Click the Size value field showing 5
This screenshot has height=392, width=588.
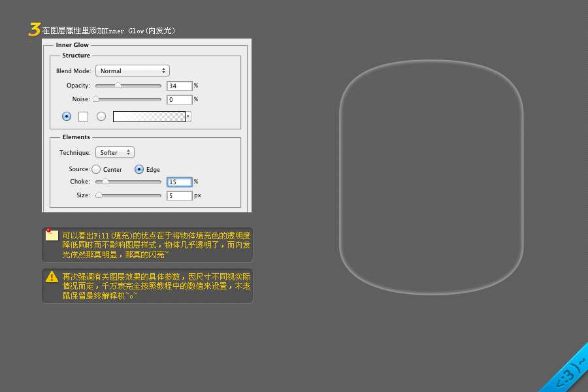[179, 196]
